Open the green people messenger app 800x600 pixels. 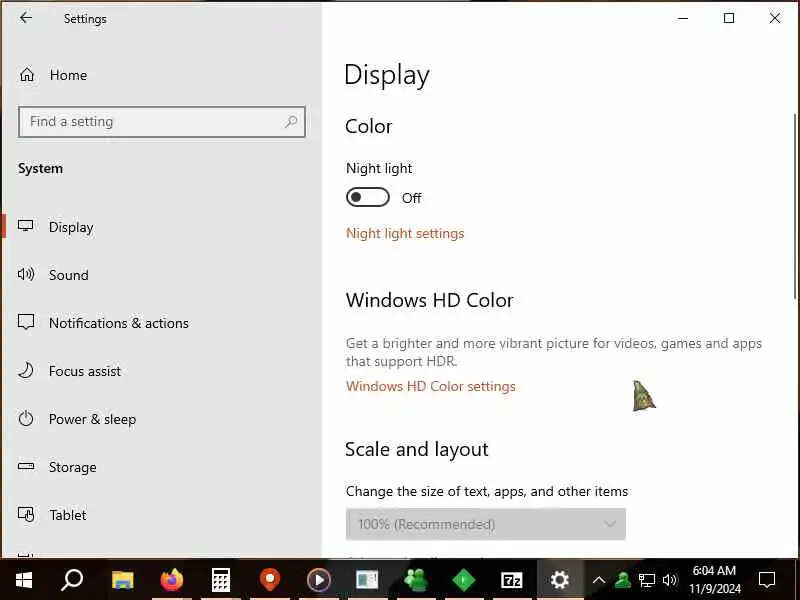pos(416,580)
